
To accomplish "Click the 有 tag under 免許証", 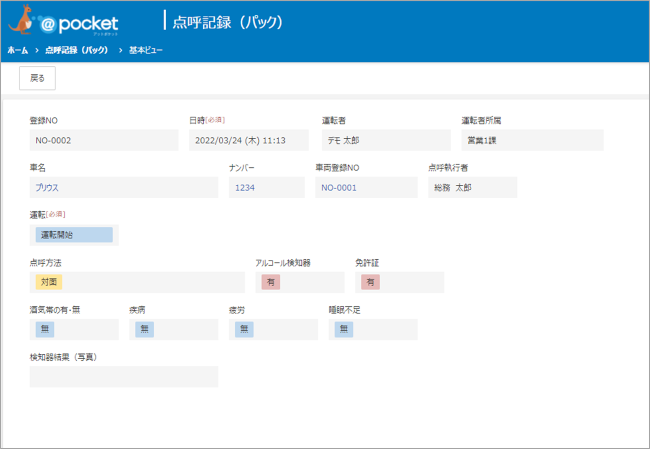I will pyautogui.click(x=371, y=282).
